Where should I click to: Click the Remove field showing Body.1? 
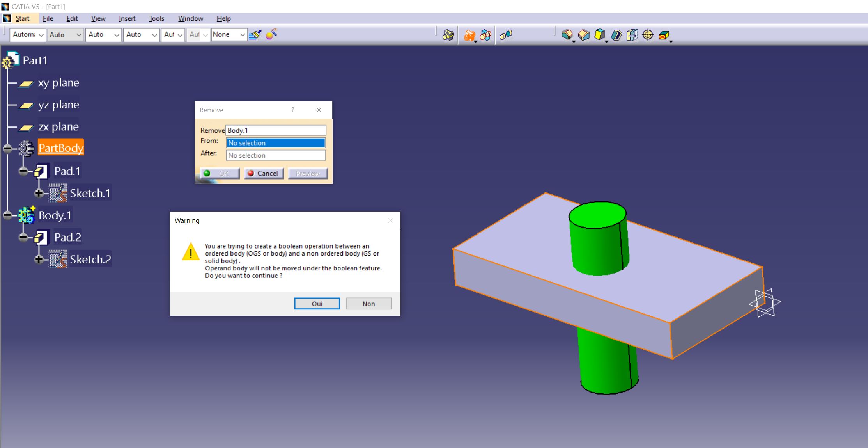tap(276, 130)
